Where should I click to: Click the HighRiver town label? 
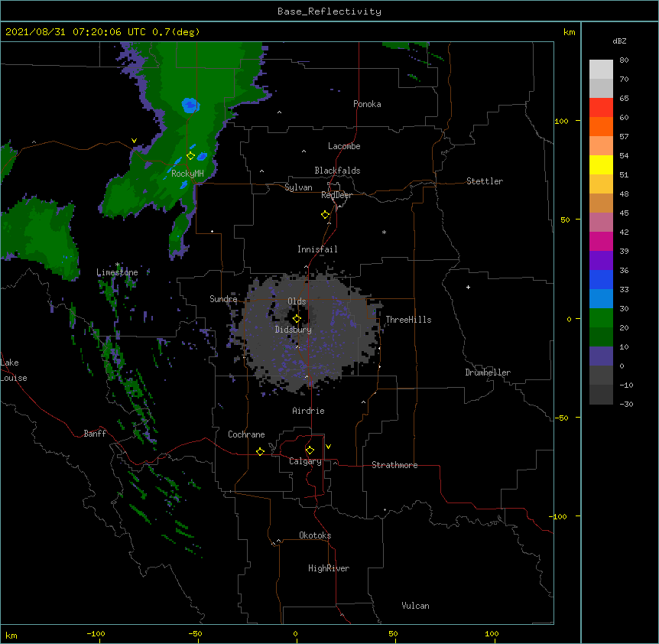(329, 568)
